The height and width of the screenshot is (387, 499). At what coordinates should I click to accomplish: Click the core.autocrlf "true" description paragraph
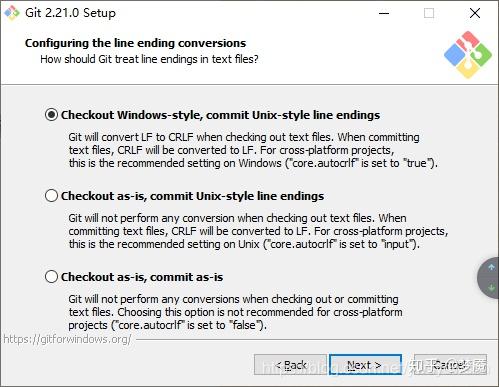tap(253, 150)
